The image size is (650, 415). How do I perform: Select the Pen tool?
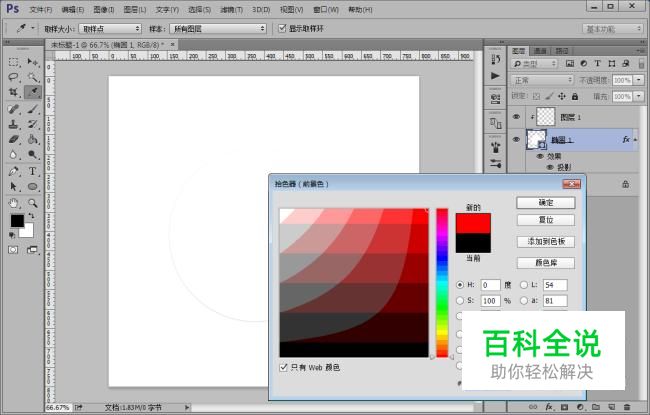coord(13,171)
